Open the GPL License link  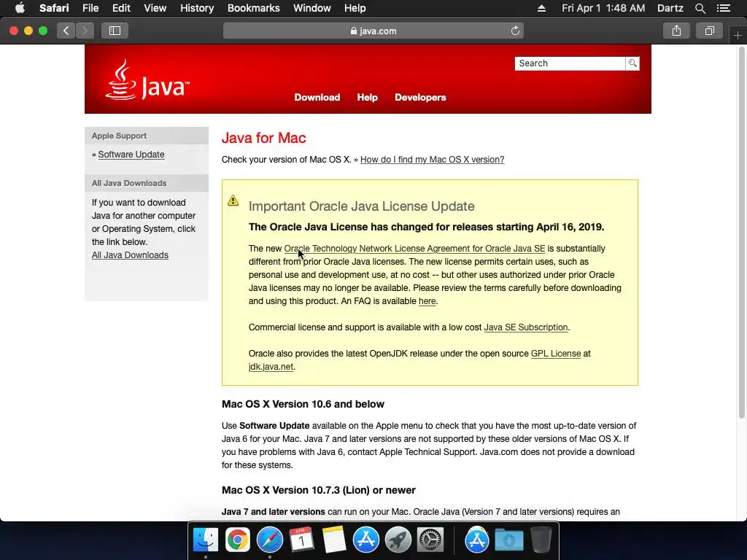[x=556, y=354]
